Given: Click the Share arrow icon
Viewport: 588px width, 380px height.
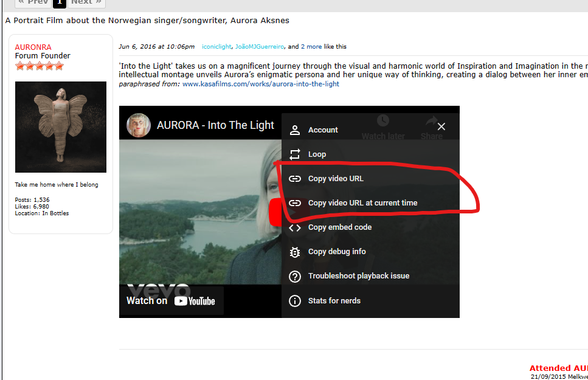Looking at the screenshot, I should (432, 120).
